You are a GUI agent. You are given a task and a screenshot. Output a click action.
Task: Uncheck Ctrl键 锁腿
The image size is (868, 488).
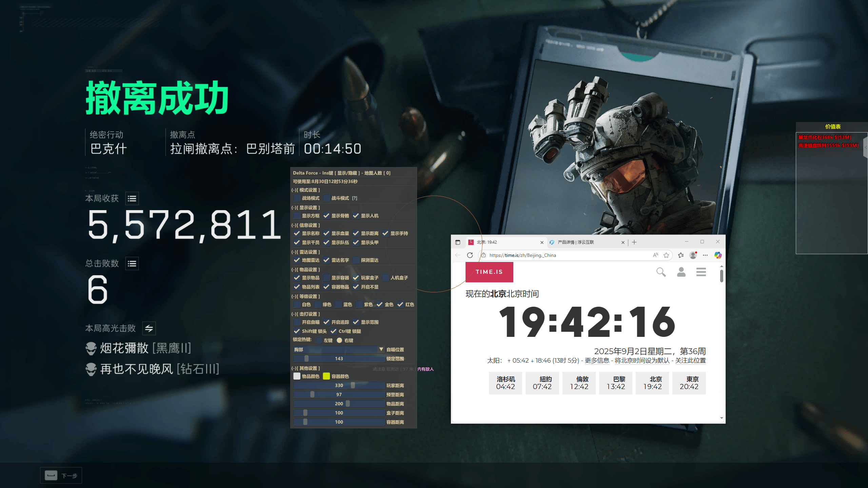point(333,331)
